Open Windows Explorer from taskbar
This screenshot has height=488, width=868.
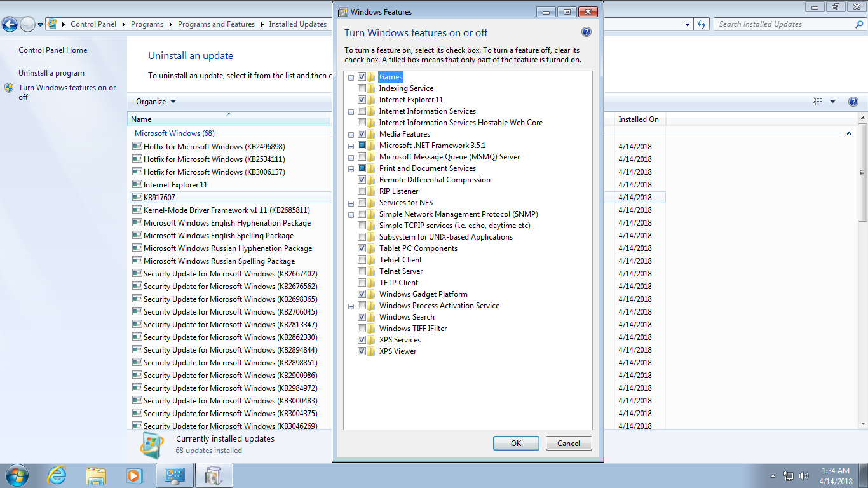pos(96,475)
